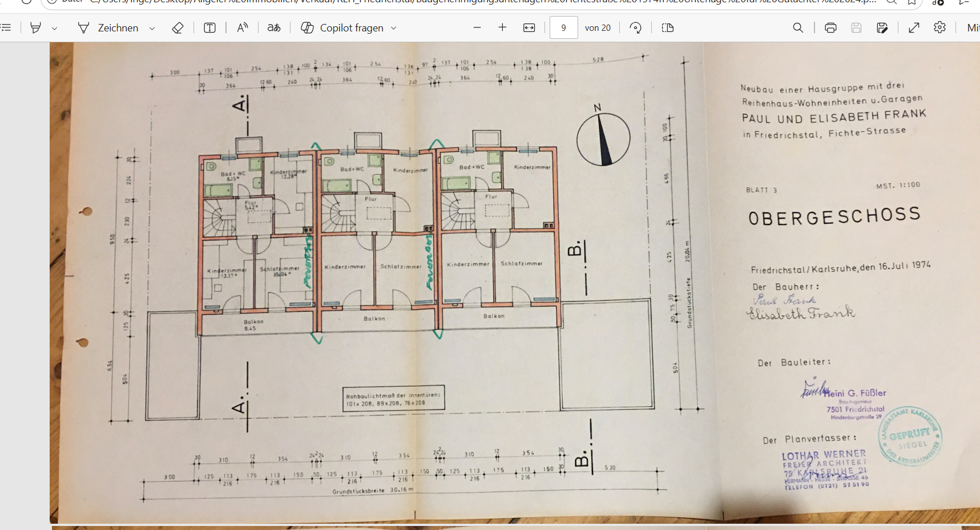This screenshot has width=980, height=530.
Task: Zoom out with the minus button
Action: pos(477,27)
